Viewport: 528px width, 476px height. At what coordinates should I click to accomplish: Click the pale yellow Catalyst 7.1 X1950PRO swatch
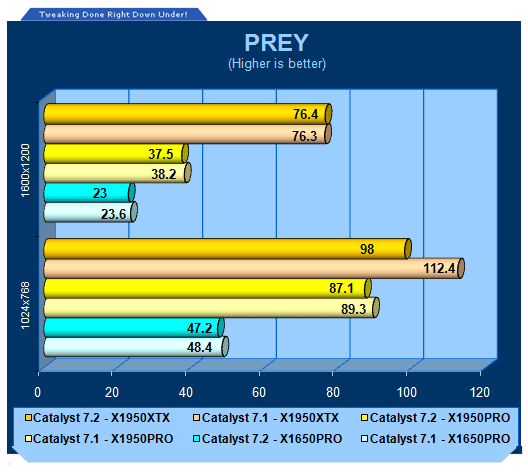point(28,439)
